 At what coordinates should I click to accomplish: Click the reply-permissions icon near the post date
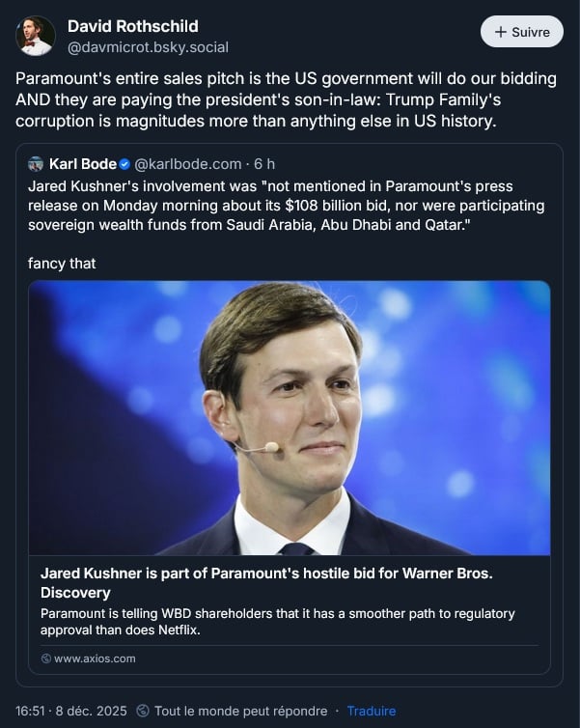pyautogui.click(x=144, y=711)
